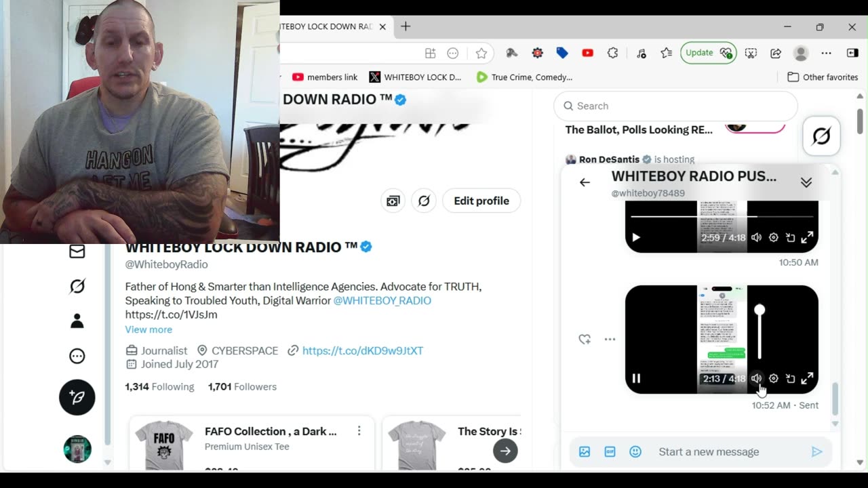The height and width of the screenshot is (488, 868).
Task: Open the screenshot capture toolbar icon
Action: [751, 53]
